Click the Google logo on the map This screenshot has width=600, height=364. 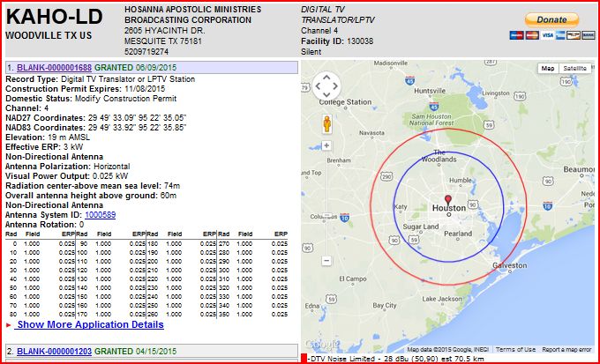[322, 345]
